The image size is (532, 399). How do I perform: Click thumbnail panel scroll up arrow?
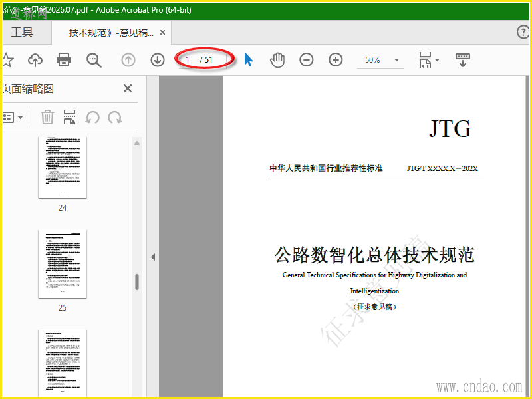click(x=137, y=143)
